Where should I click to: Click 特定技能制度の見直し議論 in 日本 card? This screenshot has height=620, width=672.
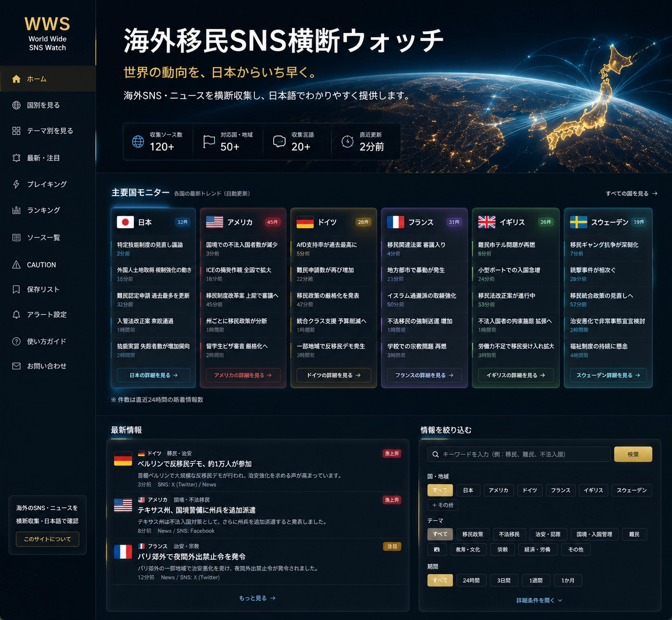(150, 245)
